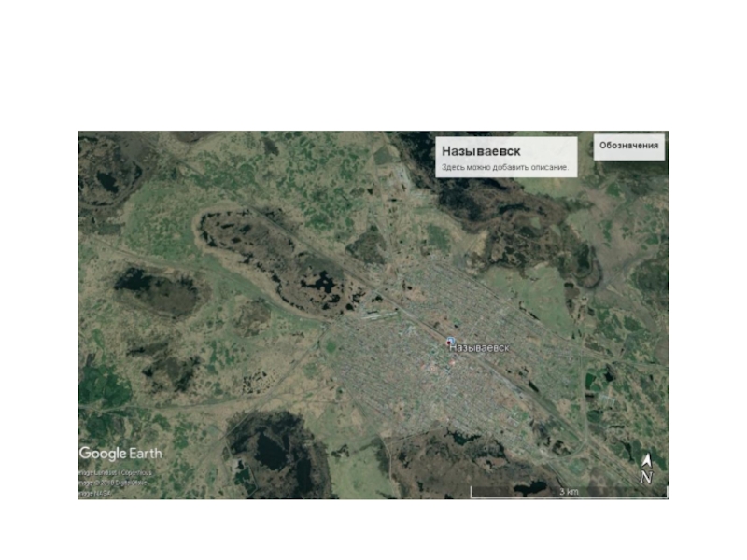Click the Называевск title in info box

click(481, 151)
